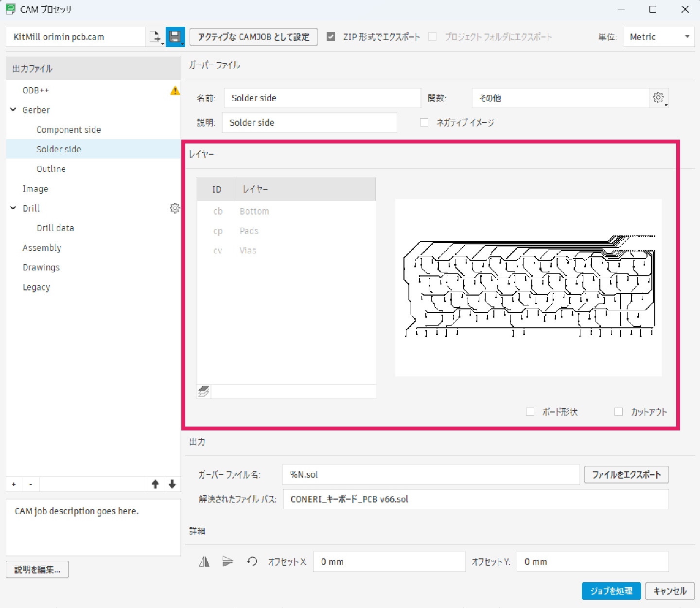The height and width of the screenshot is (608, 700).
Task: Enable the ネガティブ イメージ checkbox
Action: tap(424, 123)
